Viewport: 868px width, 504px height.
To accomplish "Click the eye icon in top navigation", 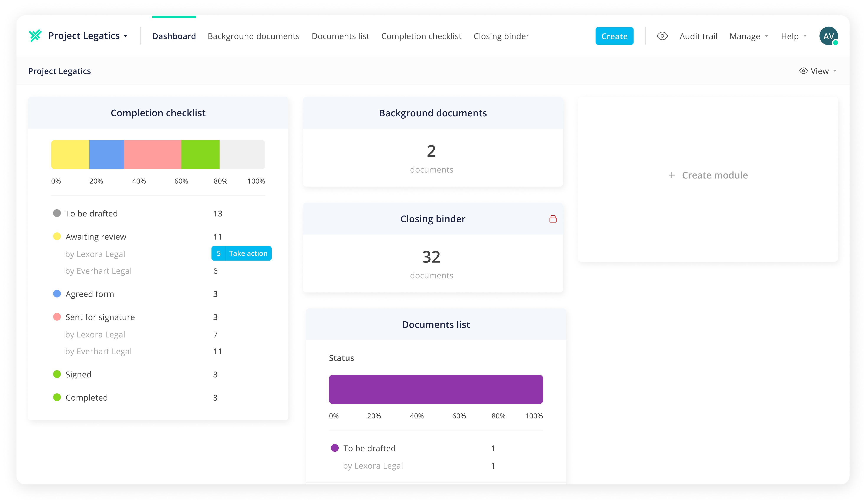I will click(x=662, y=36).
